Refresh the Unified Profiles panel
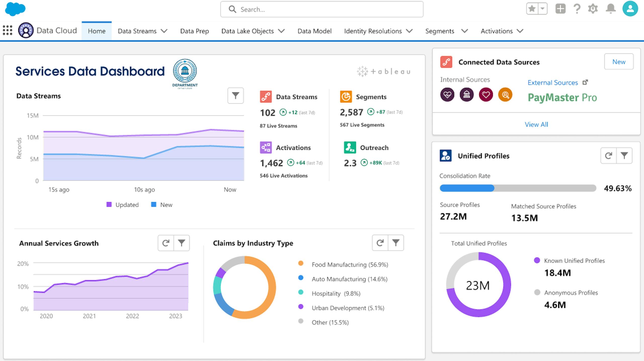 (x=609, y=156)
